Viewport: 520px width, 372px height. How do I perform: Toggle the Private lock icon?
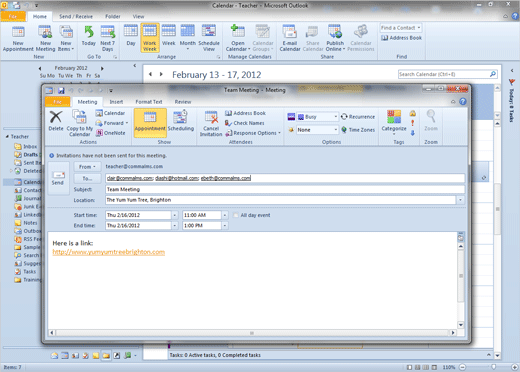click(x=413, y=113)
